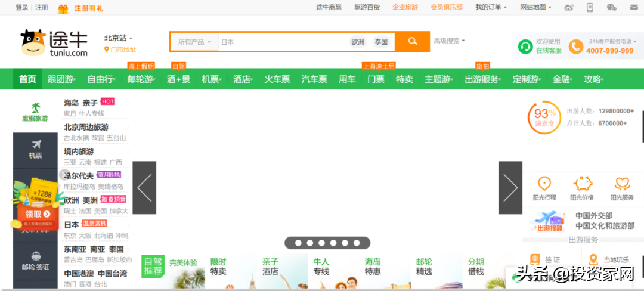
Task: Open the 会员俱乐部 link
Action: click(447, 7)
